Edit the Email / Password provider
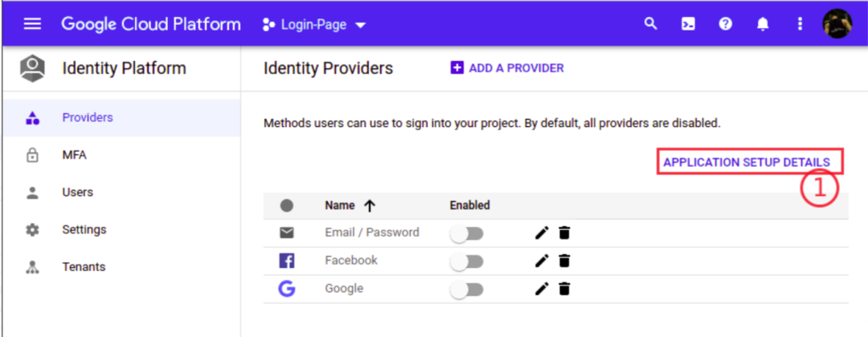This screenshot has height=337, width=868. 542,232
